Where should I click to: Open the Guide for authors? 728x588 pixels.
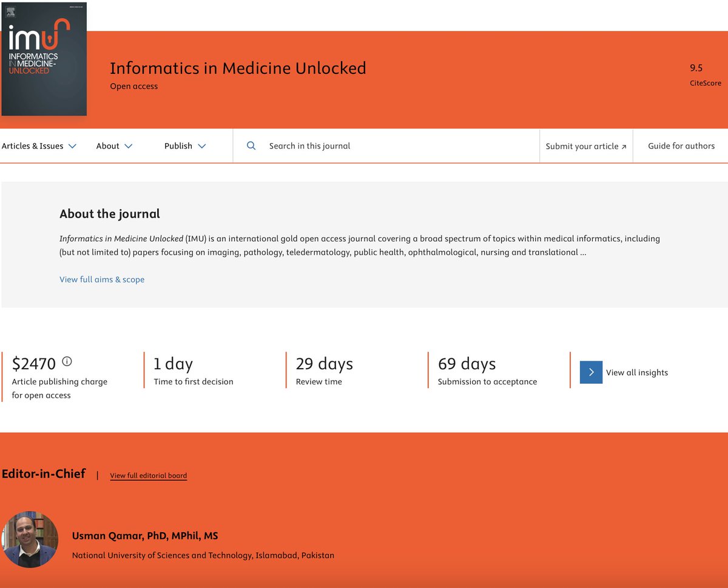pos(681,146)
